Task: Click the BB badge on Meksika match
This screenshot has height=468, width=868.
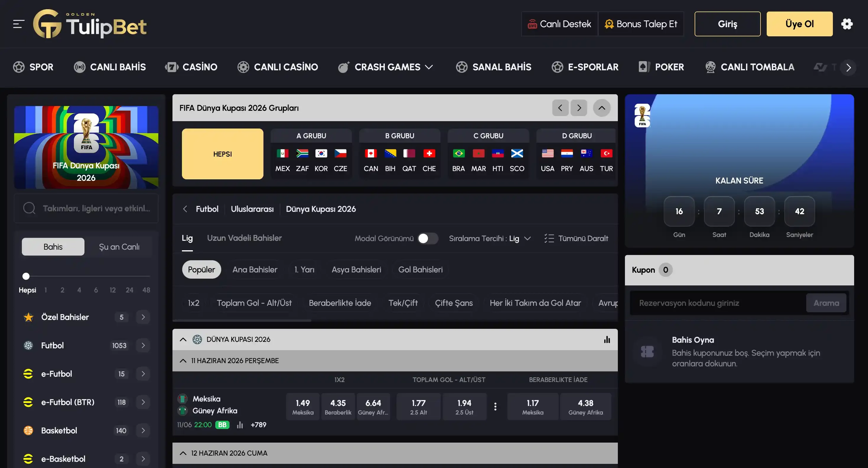Action: pyautogui.click(x=222, y=425)
